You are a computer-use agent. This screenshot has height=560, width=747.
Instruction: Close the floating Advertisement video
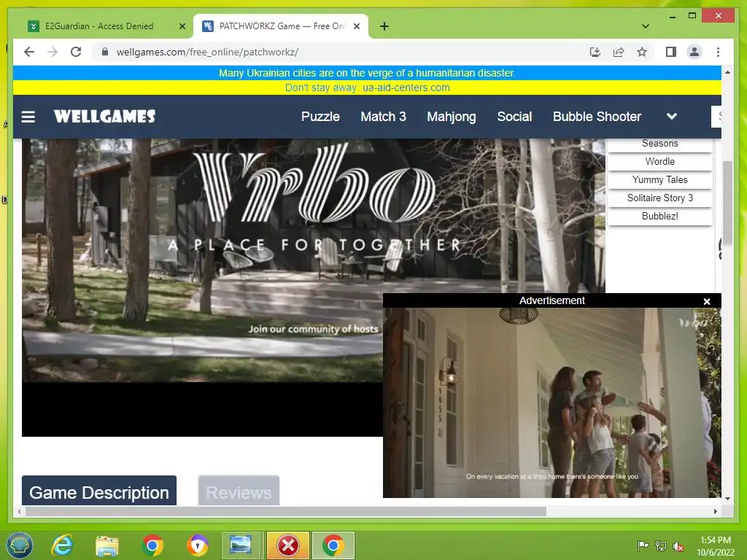(706, 301)
